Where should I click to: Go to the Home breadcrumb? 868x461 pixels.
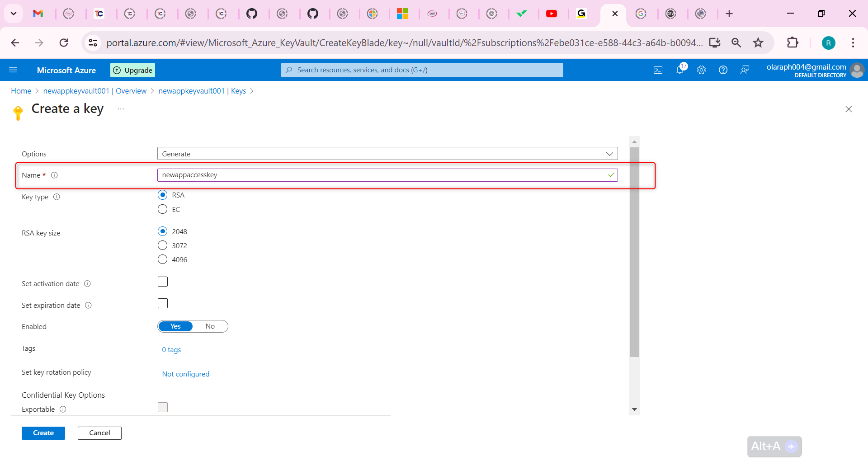pos(21,91)
